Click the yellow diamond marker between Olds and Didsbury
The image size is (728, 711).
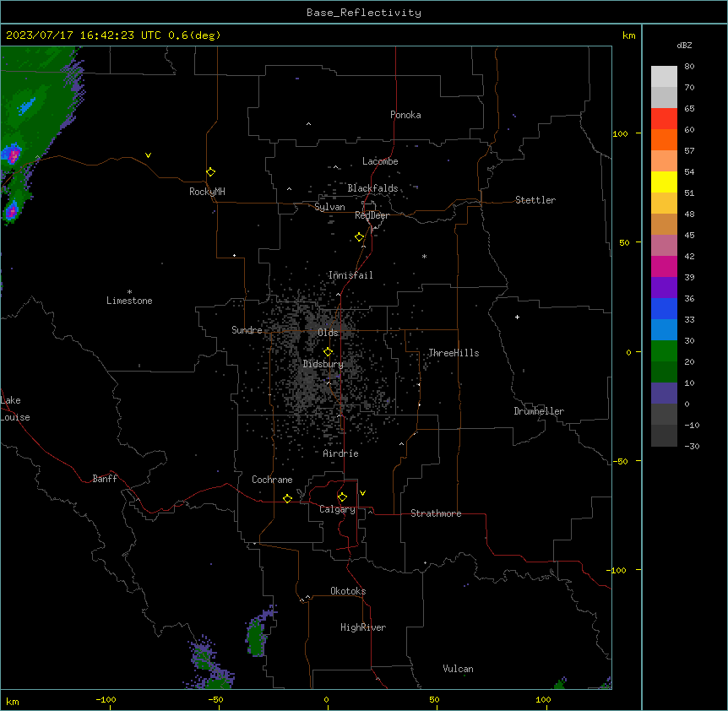point(328,351)
